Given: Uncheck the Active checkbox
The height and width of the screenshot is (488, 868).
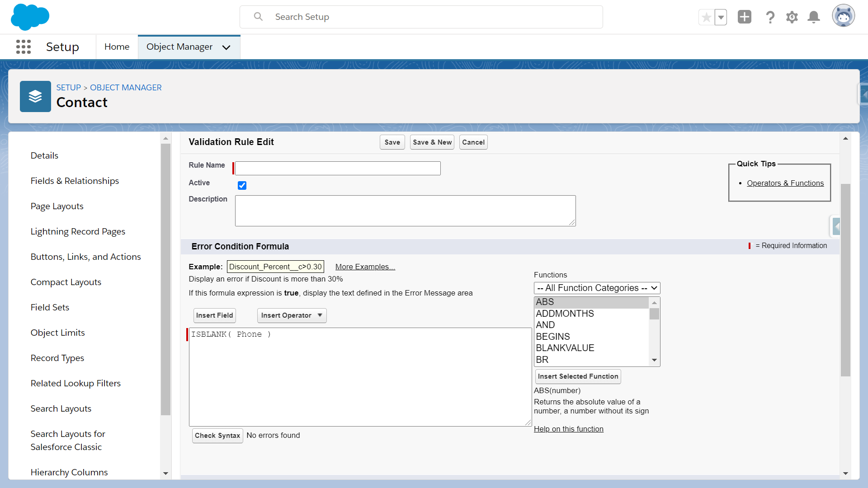Looking at the screenshot, I should click(242, 185).
